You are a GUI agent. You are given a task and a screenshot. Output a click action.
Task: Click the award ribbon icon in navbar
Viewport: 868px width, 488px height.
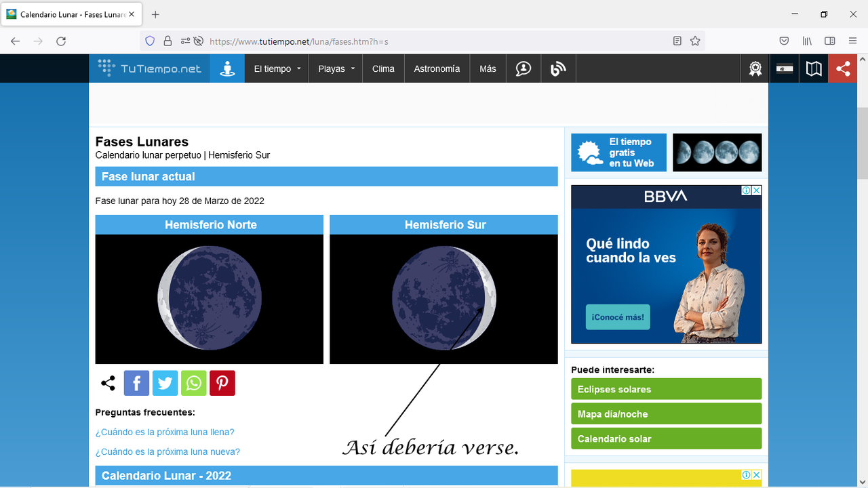click(755, 68)
